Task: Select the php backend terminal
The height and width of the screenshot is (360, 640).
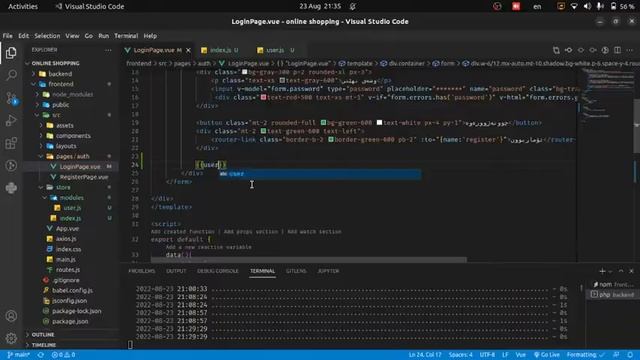Action: [x=613, y=294]
